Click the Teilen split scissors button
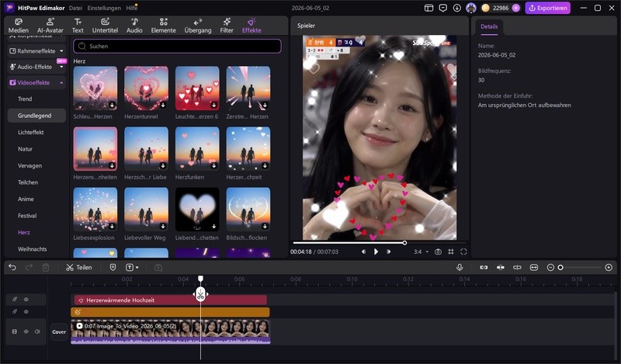Image resolution: width=621 pixels, height=364 pixels. (79, 267)
